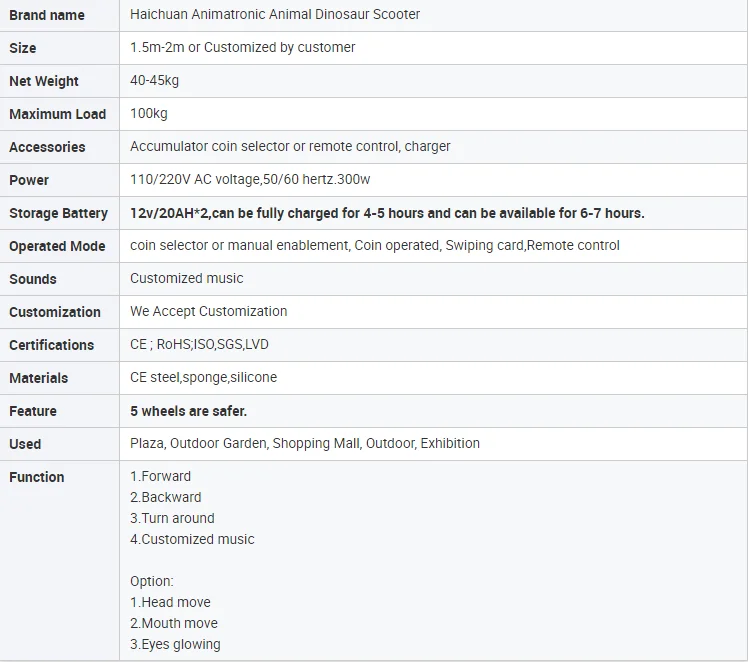Click the '40-45kg' value
Viewport: 748px width, 662px height.
tap(155, 80)
